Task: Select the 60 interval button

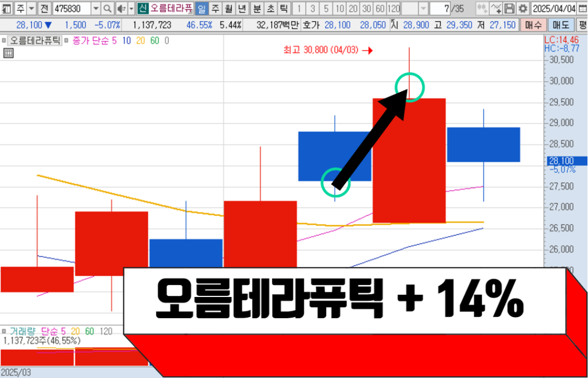Action: [380, 8]
